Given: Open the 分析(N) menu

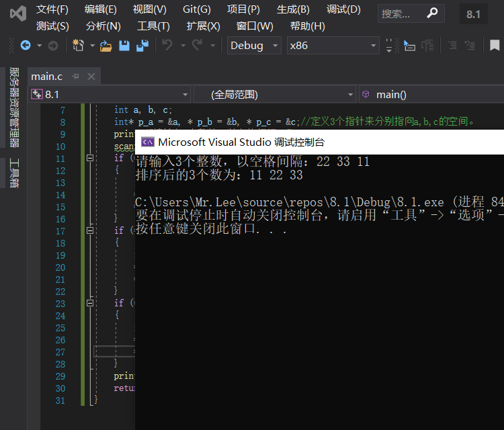Looking at the screenshot, I should point(103,26).
